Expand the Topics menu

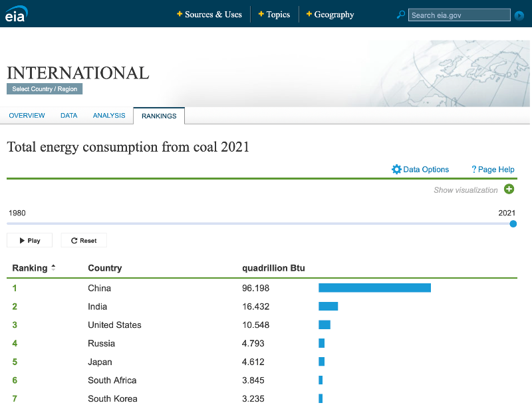coord(274,15)
